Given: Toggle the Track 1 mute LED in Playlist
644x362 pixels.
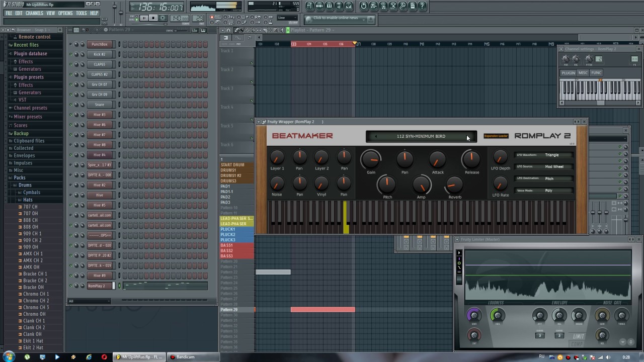Looking at the screenshot, I should click(x=252, y=63).
